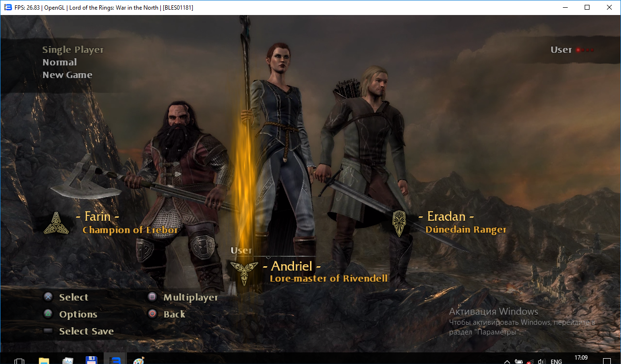Select the Normal difficulty entry
This screenshot has height=364, width=621.
click(x=60, y=62)
